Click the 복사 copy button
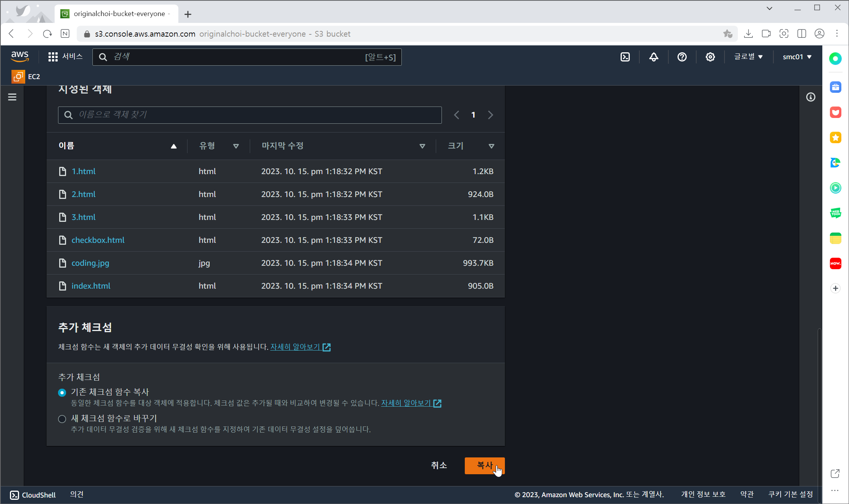This screenshot has height=504, width=849. 485,465
